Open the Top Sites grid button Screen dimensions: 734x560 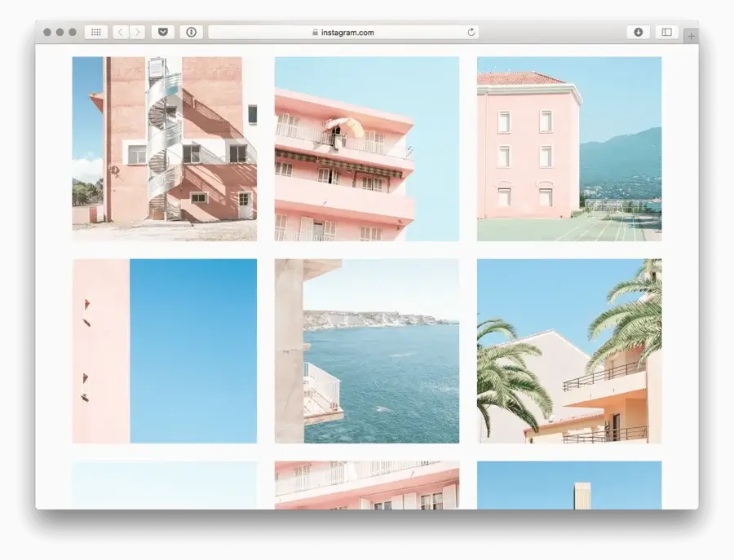(x=95, y=33)
